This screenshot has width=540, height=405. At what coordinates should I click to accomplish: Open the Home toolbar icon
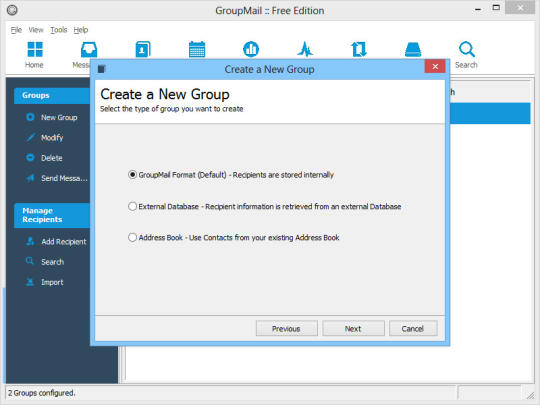35,50
